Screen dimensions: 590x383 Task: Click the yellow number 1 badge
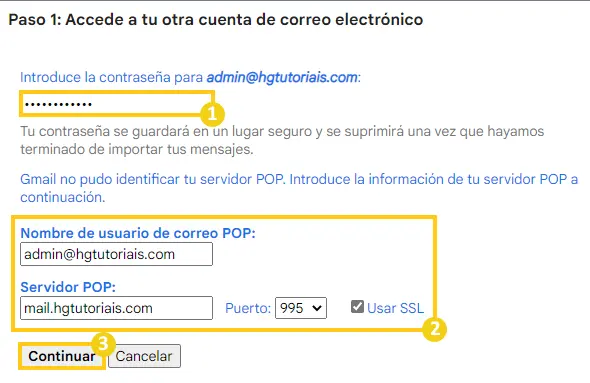212,114
